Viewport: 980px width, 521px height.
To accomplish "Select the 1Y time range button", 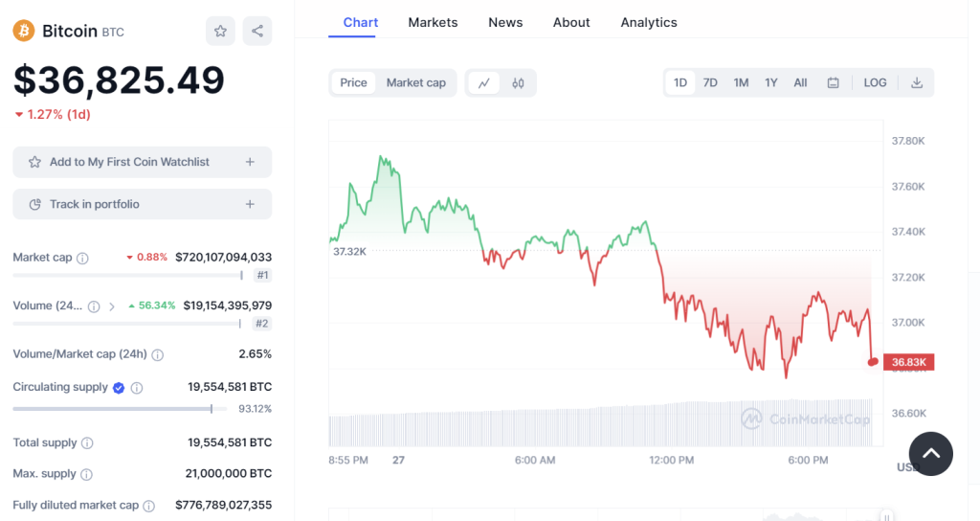I will (x=770, y=83).
